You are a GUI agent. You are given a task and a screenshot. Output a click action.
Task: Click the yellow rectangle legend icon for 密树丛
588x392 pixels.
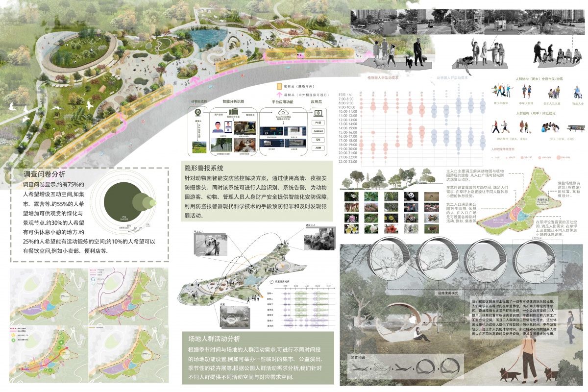click(x=279, y=87)
